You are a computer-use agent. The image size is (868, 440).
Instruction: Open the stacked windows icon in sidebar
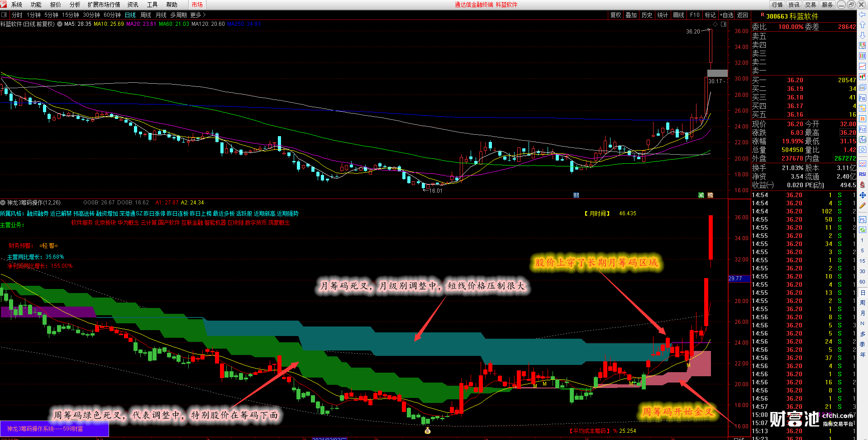862,88
